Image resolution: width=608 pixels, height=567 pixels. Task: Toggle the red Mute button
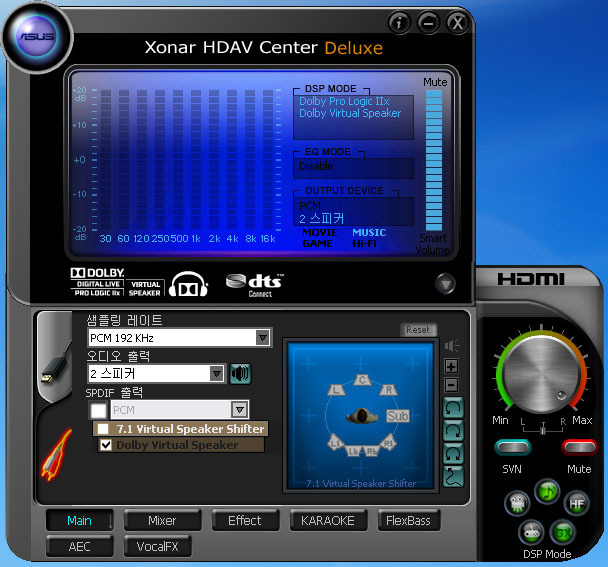coord(579,447)
